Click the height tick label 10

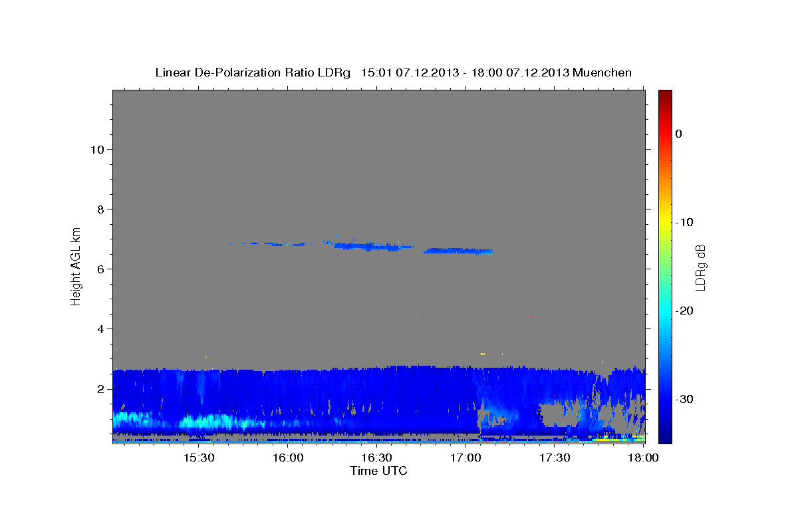(96, 149)
